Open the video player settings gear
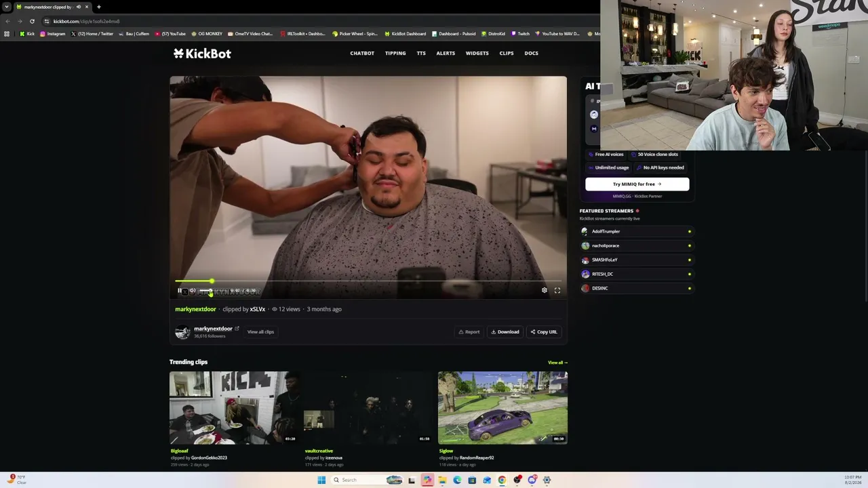This screenshot has height=488, width=868. (x=544, y=290)
